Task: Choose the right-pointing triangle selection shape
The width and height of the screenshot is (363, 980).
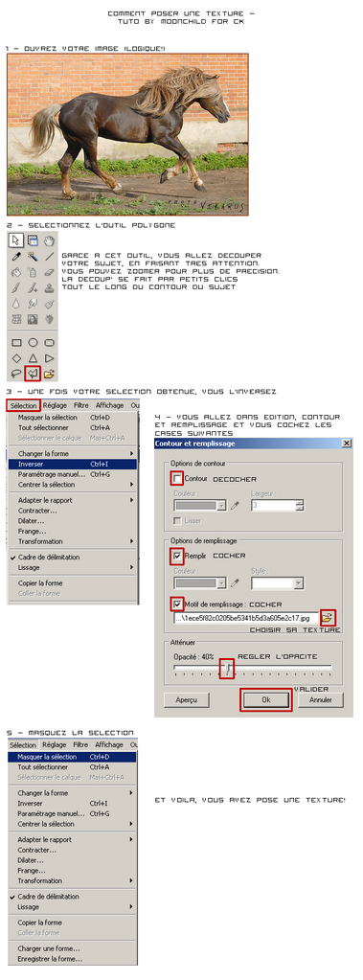Action: pyautogui.click(x=50, y=358)
